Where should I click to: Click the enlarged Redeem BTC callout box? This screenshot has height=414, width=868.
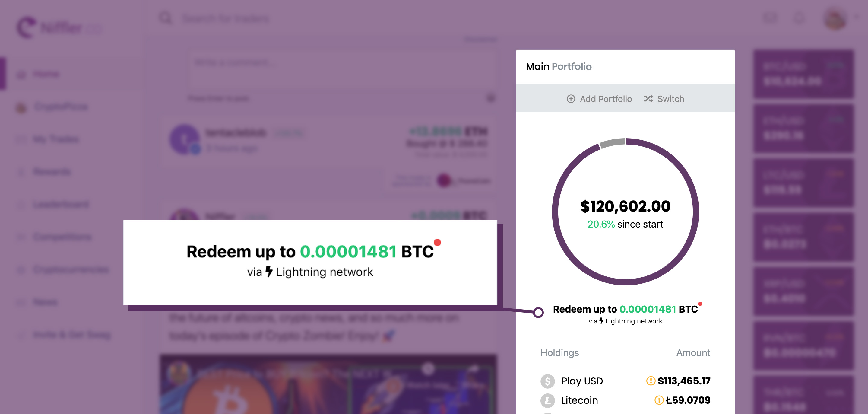point(310,263)
